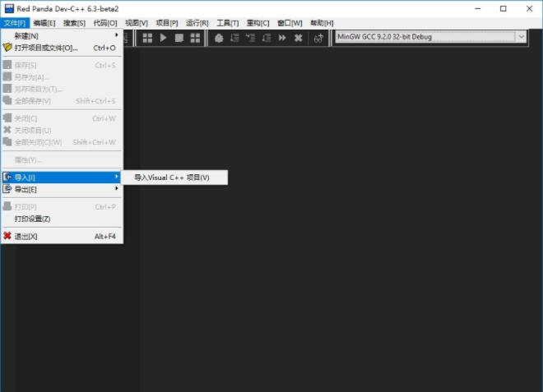
Task: Choose 退出[X] menu entry
Action: click(62, 237)
